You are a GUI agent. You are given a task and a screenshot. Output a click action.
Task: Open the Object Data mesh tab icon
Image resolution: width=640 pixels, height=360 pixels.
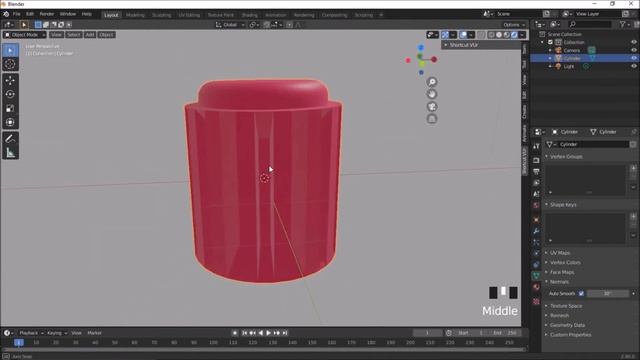coord(536,276)
